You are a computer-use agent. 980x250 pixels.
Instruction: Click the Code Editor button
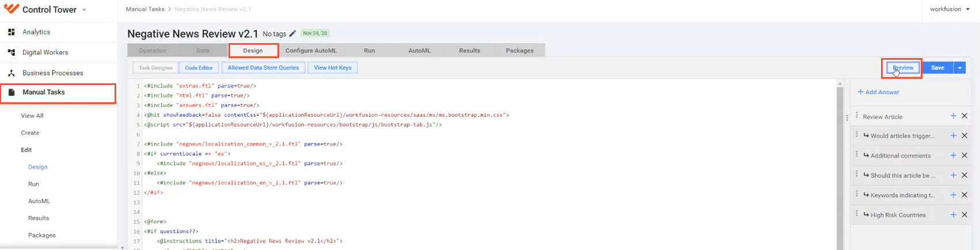pyautogui.click(x=199, y=68)
